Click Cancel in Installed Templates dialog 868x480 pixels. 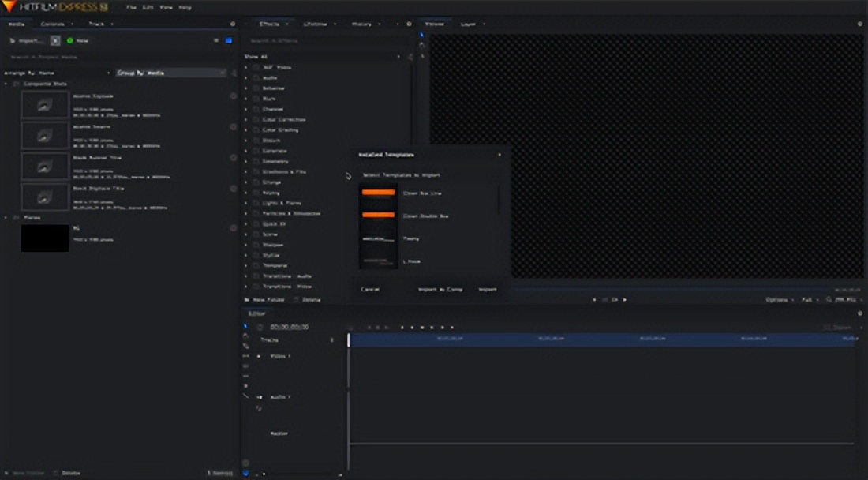370,290
